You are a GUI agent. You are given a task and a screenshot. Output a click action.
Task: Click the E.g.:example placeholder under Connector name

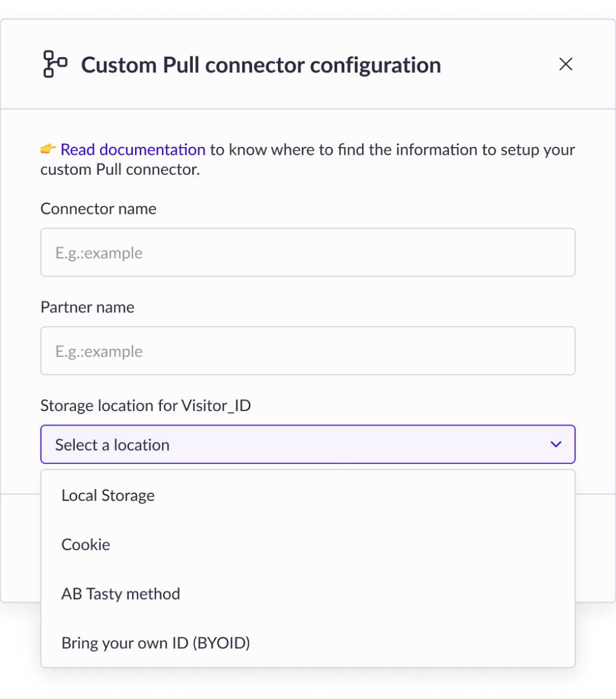point(99,252)
